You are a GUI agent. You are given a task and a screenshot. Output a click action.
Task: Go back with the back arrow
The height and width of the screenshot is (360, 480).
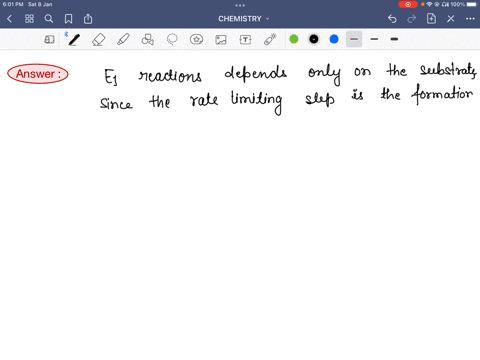tap(9, 19)
